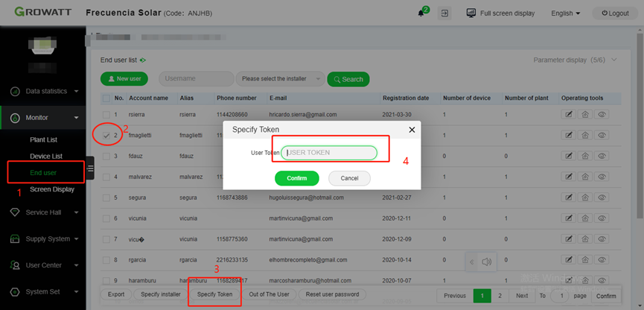
Task: Close the Specify Token dialog with X
Action: (412, 130)
